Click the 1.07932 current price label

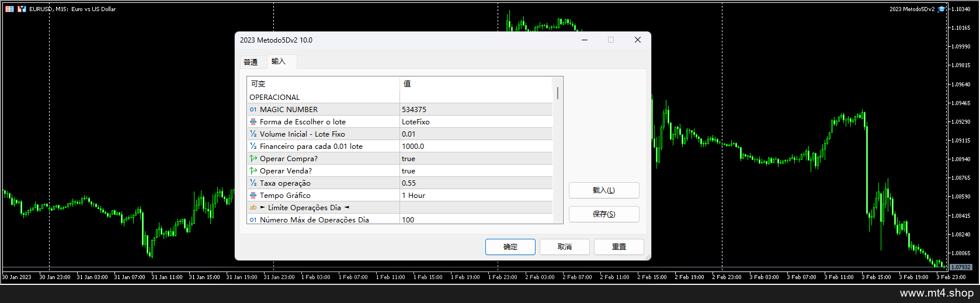click(x=961, y=267)
